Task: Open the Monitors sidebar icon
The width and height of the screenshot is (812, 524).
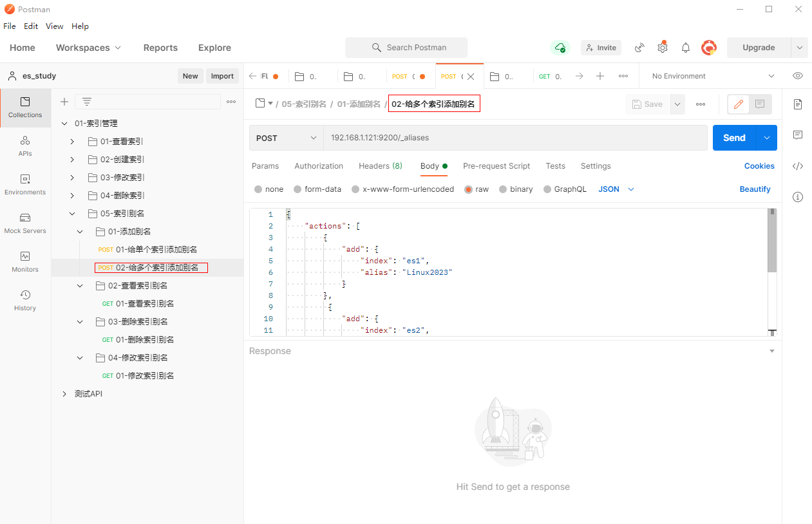Action: pos(25,261)
